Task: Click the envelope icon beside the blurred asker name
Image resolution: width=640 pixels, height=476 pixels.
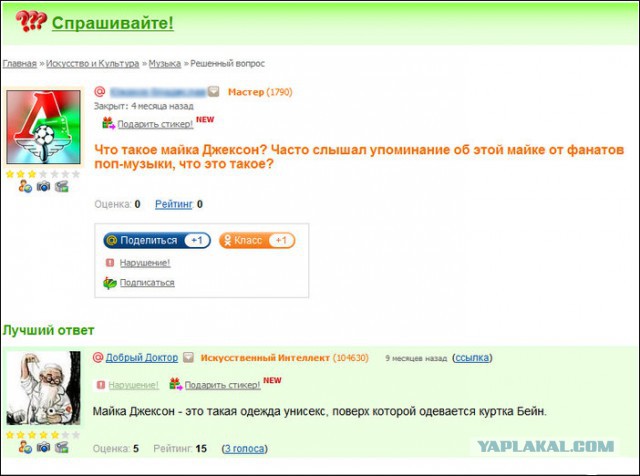Action: coord(213,91)
